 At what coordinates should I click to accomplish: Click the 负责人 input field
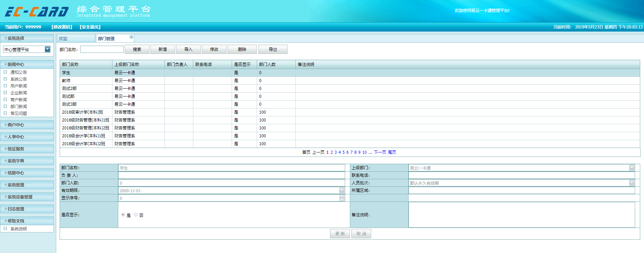tap(232, 175)
